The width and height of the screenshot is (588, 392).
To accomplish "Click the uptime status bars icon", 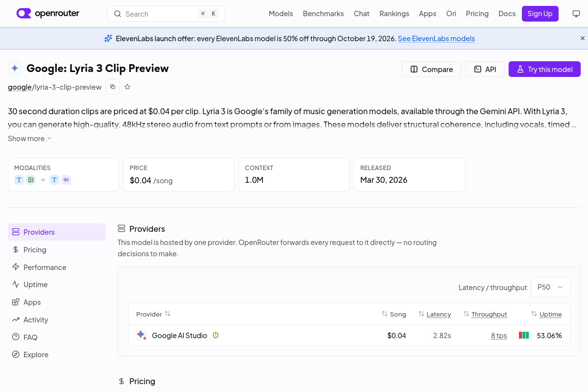I will 524,335.
